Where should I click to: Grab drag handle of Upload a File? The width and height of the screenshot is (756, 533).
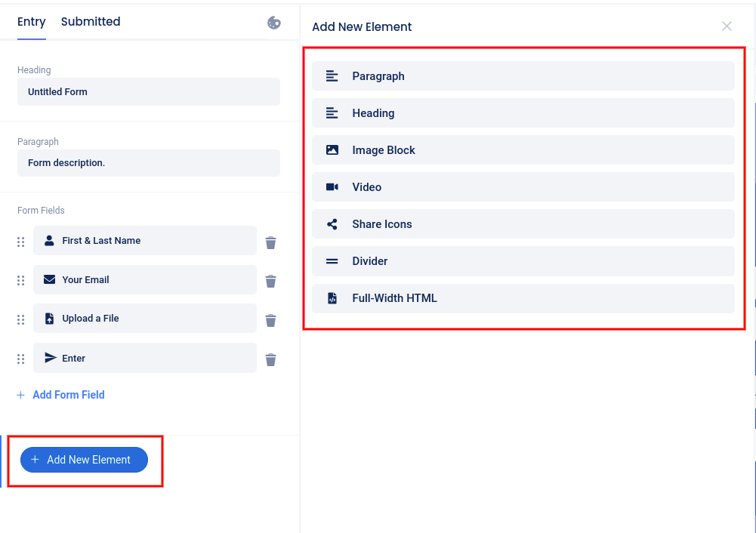click(x=20, y=319)
